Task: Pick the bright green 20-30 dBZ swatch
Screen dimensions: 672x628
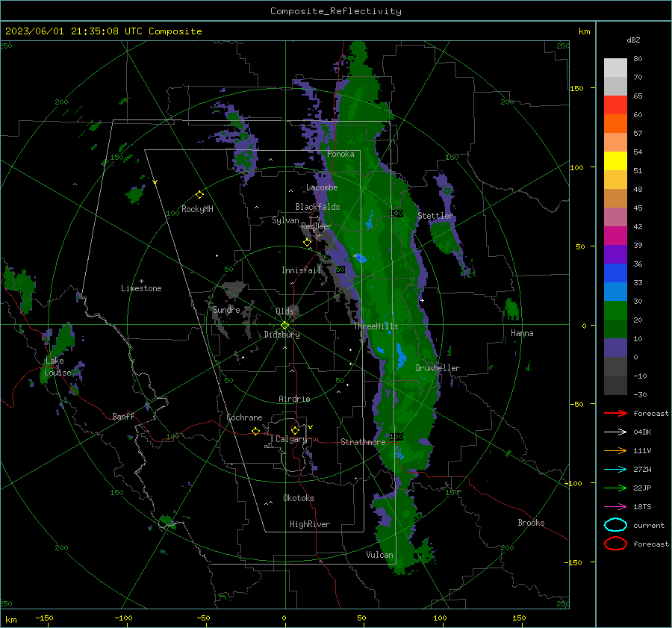Action: 615,311
